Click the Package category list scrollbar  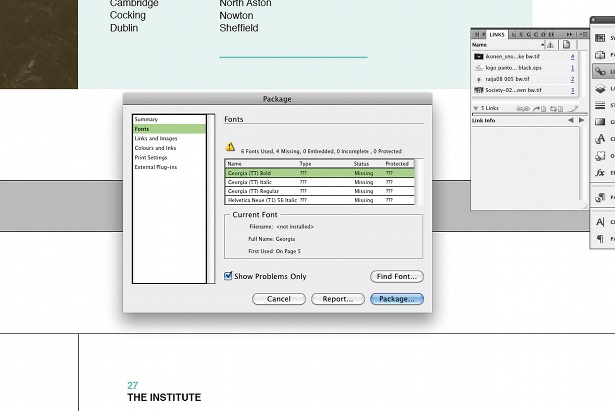(211, 198)
